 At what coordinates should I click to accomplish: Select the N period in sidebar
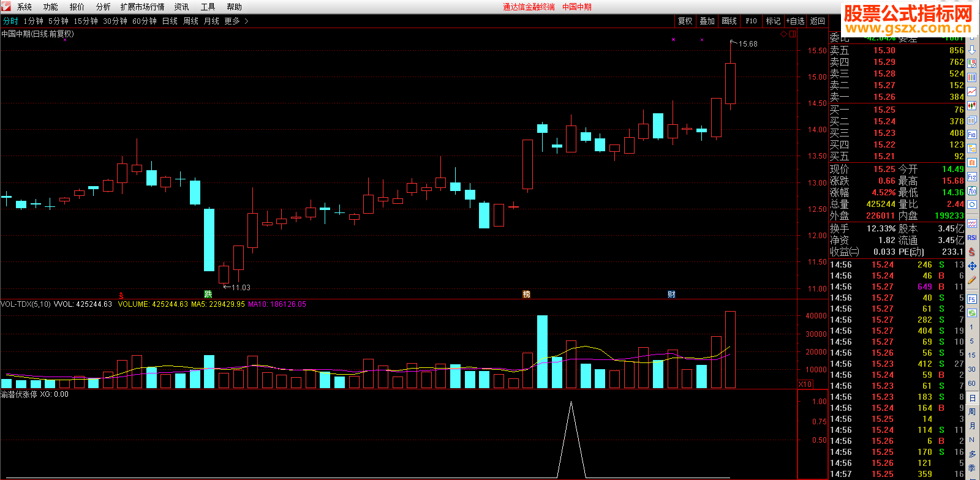972,440
